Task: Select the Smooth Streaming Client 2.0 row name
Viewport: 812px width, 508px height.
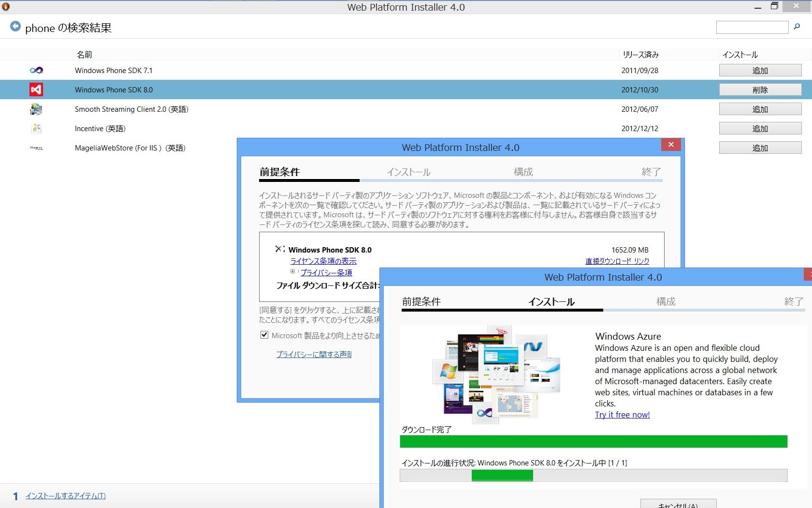Action: click(131, 109)
